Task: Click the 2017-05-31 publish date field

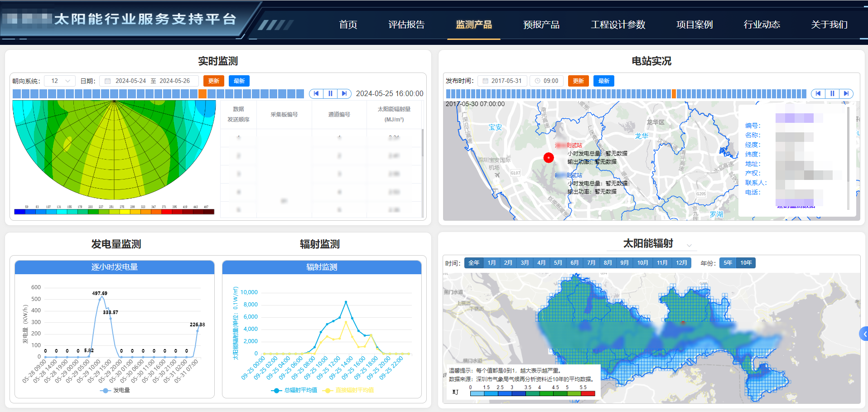Action: point(502,81)
